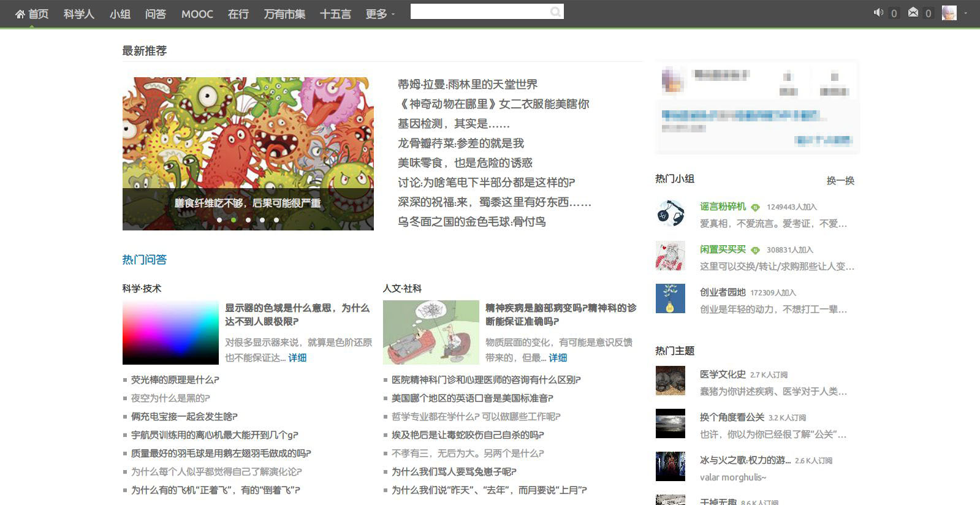Click the 热门问答 heading link
Screen dimensions: 980x505
[x=145, y=260]
